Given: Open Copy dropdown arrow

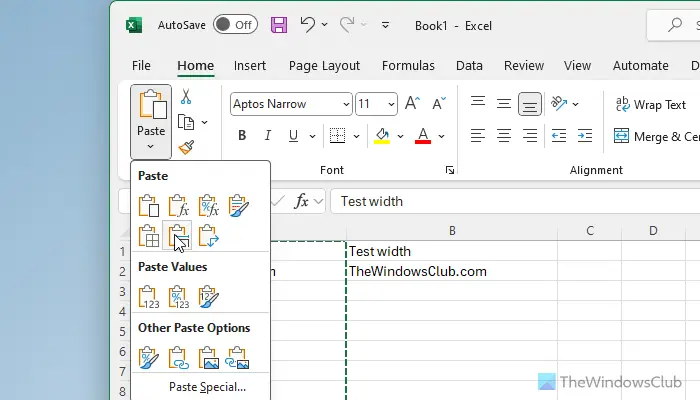Looking at the screenshot, I should click(x=204, y=122).
